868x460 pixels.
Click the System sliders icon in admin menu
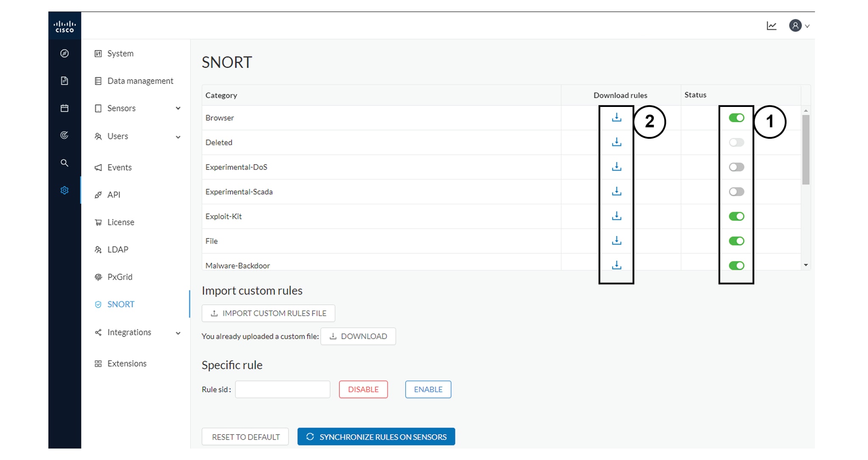click(98, 53)
